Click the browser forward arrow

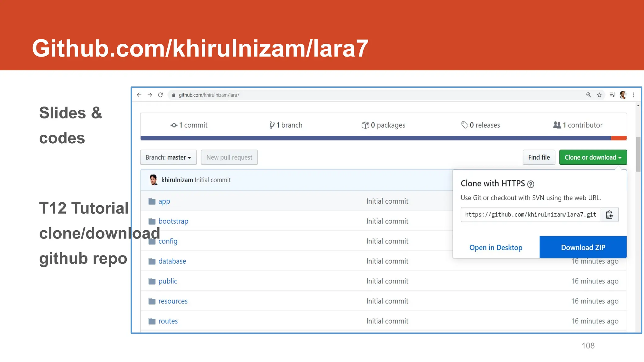[150, 95]
